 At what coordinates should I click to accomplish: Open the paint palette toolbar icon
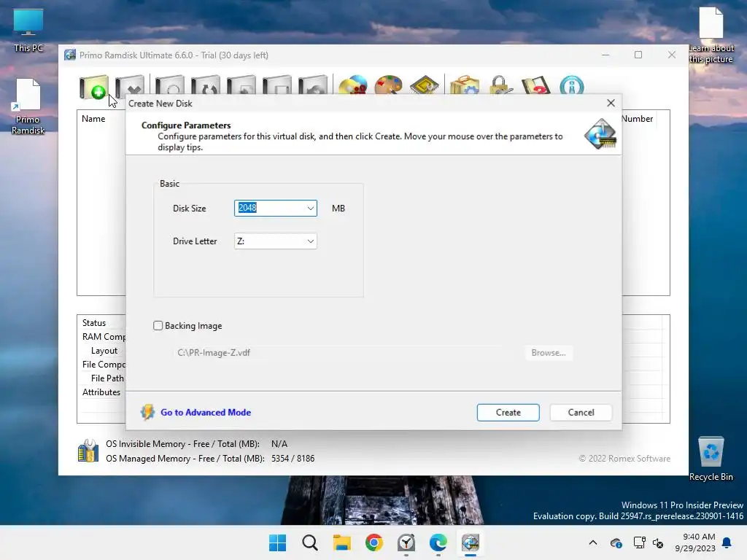[x=389, y=85]
